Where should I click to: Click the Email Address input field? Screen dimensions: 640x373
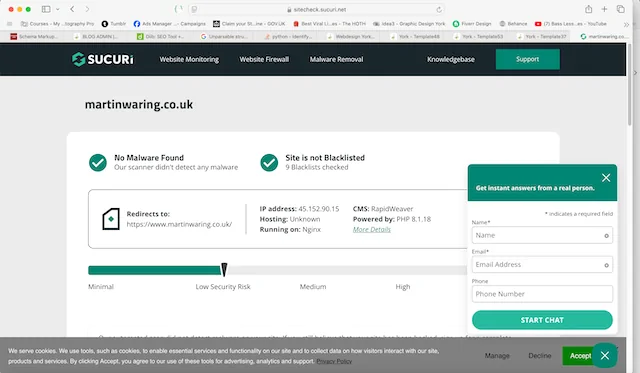tap(542, 265)
